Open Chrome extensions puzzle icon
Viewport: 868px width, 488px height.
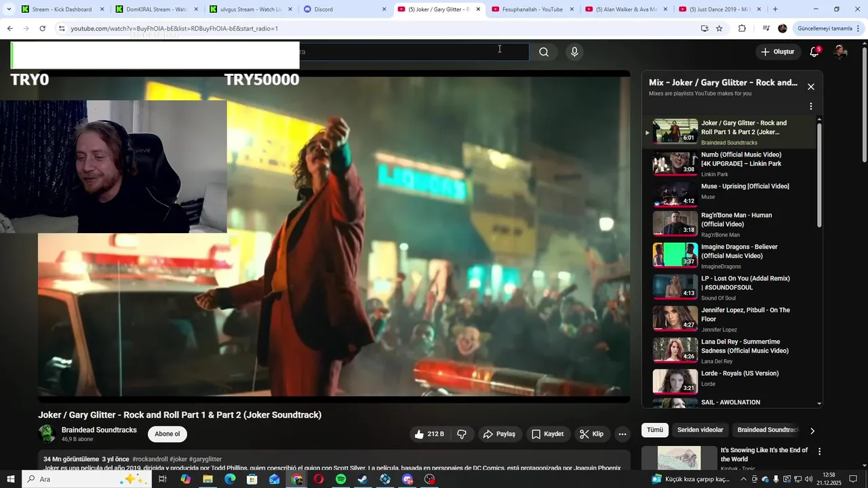[x=742, y=28]
